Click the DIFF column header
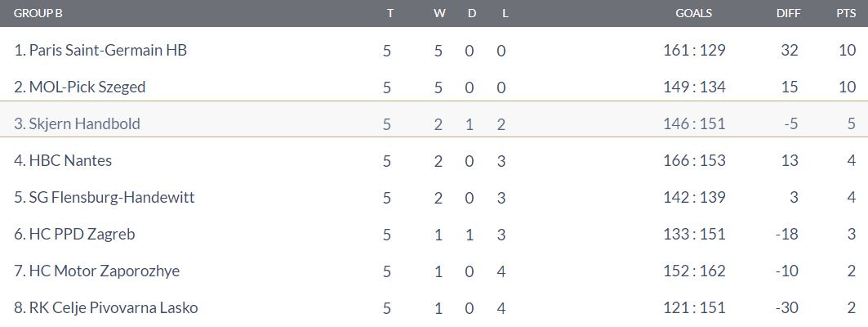The width and height of the screenshot is (868, 327). (788, 13)
